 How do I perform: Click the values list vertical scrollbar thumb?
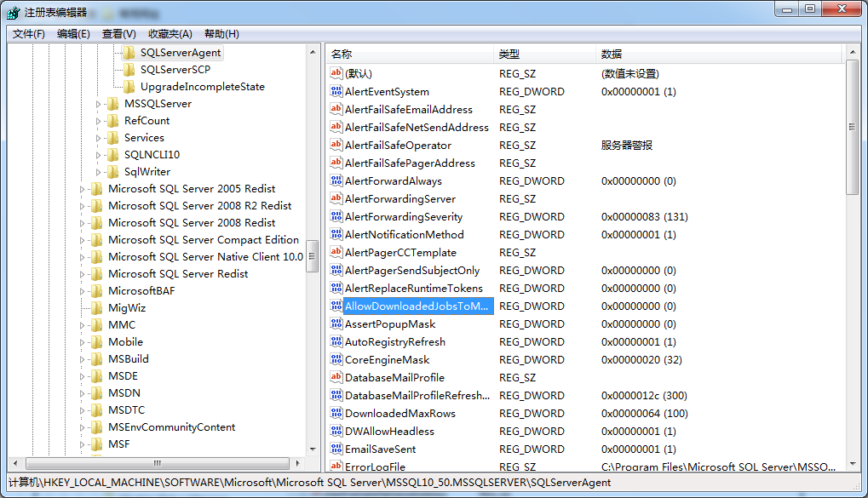tap(853, 128)
